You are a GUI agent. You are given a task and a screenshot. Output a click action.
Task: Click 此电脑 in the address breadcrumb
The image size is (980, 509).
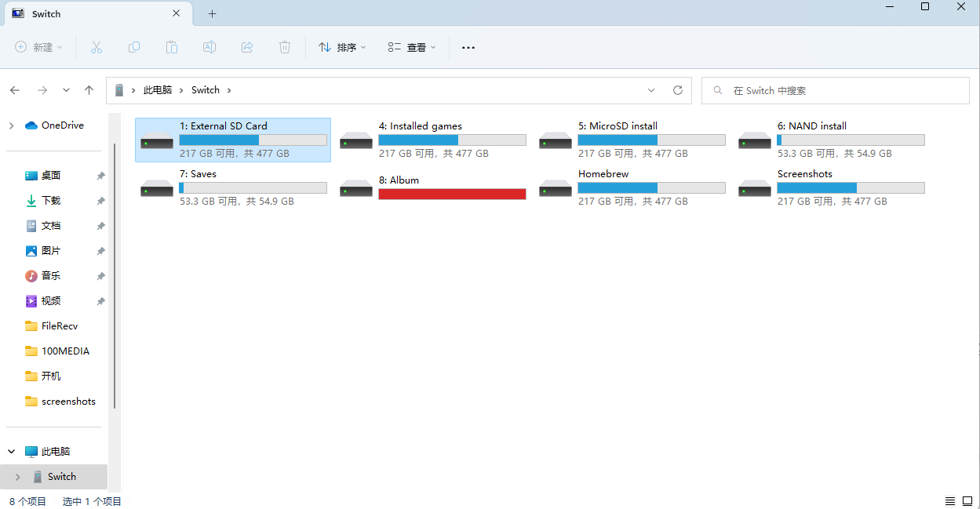tap(157, 90)
